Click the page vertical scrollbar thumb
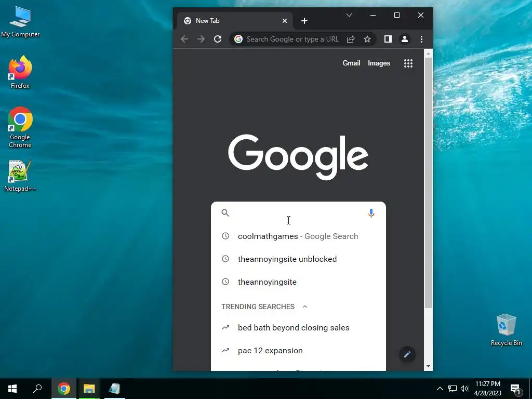The height and width of the screenshot is (399, 532). [428, 182]
